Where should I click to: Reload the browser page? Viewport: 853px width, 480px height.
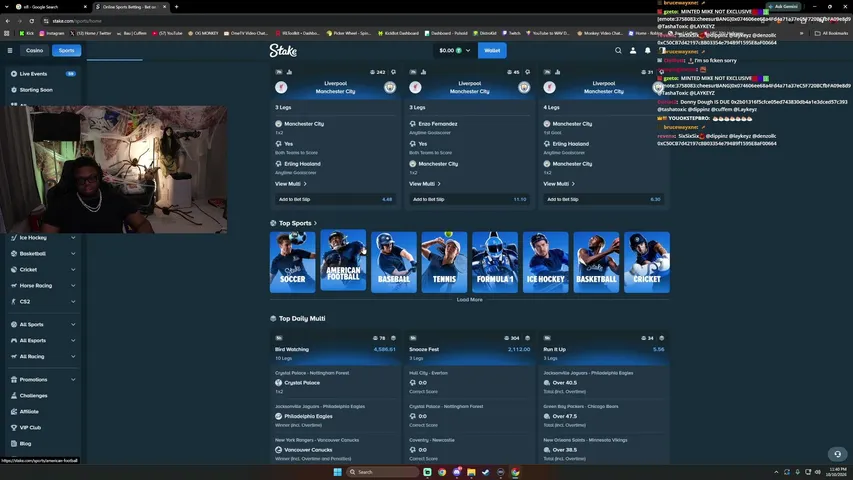(32, 21)
